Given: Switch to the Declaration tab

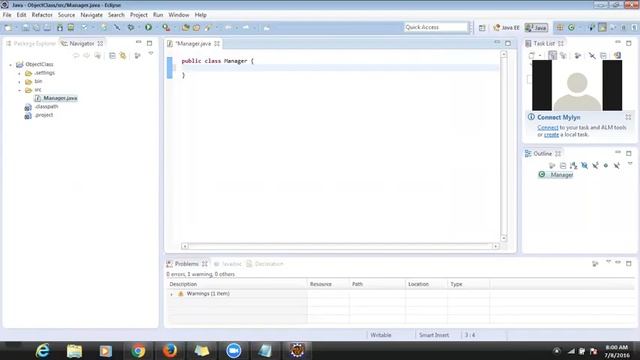Looking at the screenshot, I should (x=265, y=264).
